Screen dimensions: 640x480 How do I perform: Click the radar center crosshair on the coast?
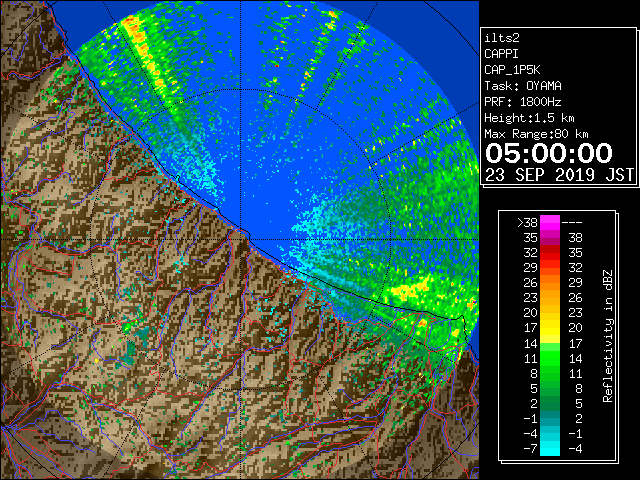coord(241,239)
